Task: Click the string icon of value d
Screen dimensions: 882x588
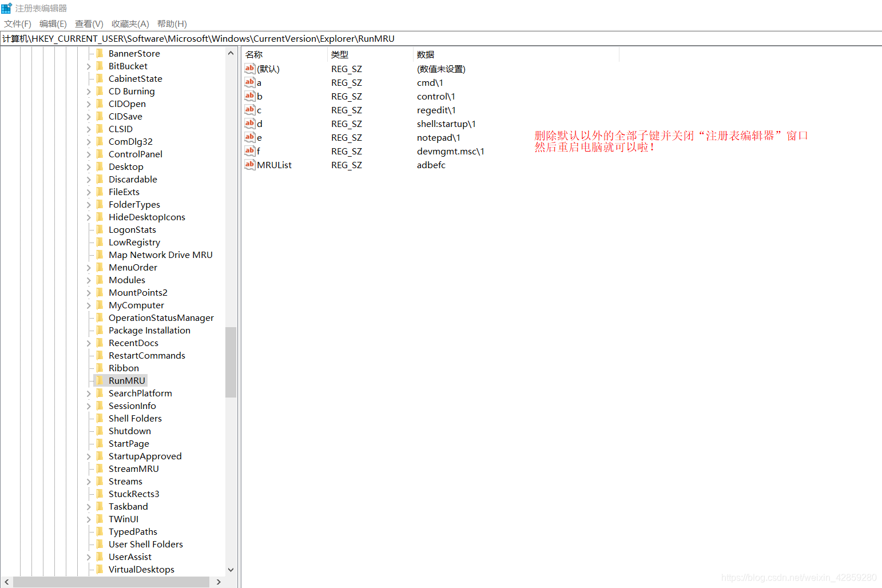Action: point(249,124)
